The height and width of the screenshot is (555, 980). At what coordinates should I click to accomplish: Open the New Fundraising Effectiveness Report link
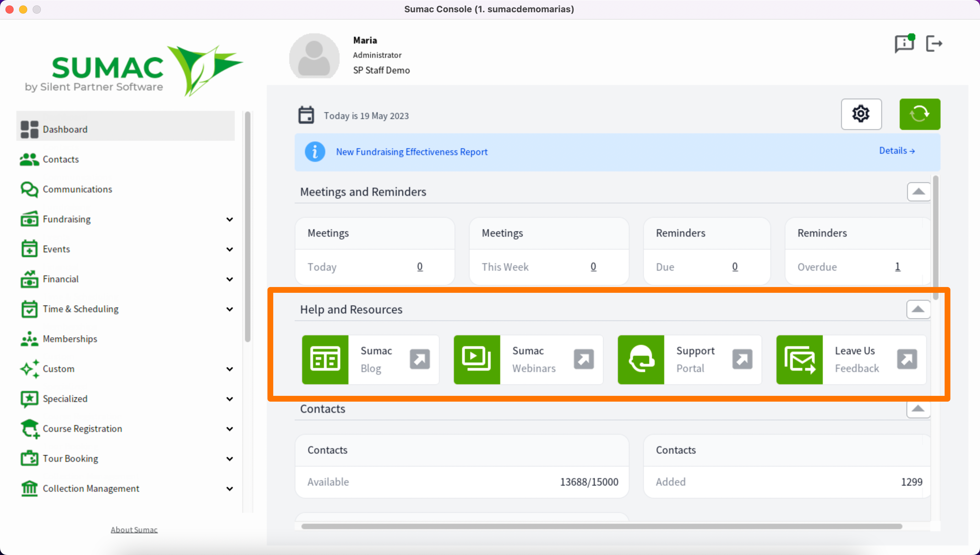411,152
